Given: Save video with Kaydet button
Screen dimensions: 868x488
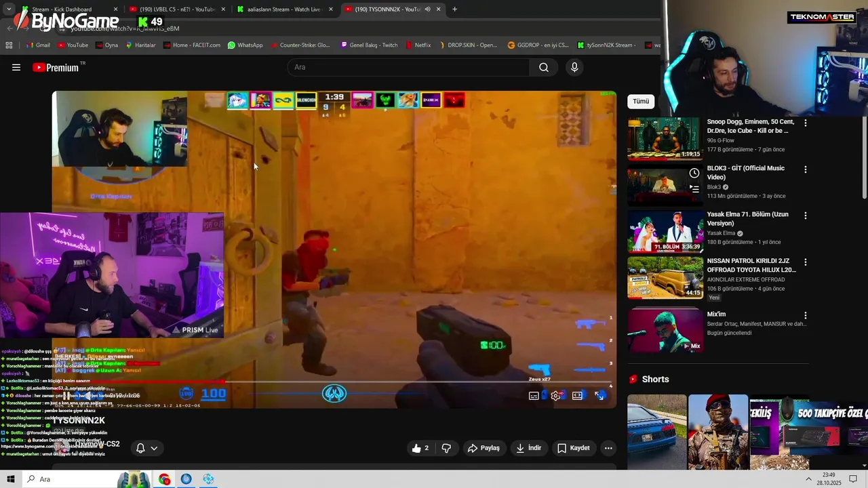Looking at the screenshot, I should coord(574,448).
